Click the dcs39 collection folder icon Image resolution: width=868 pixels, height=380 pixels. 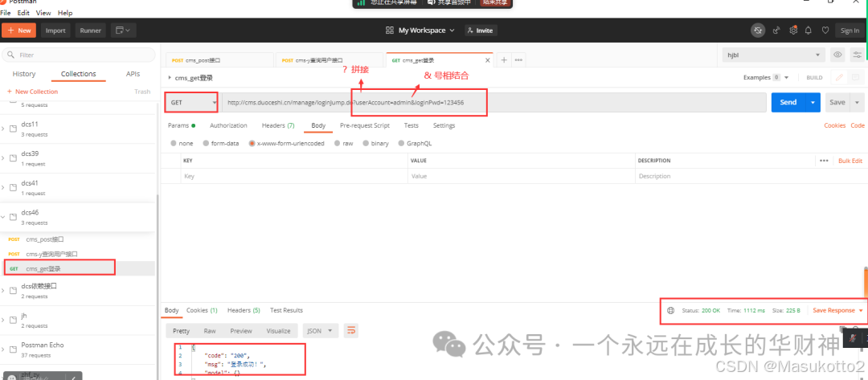[14, 158]
